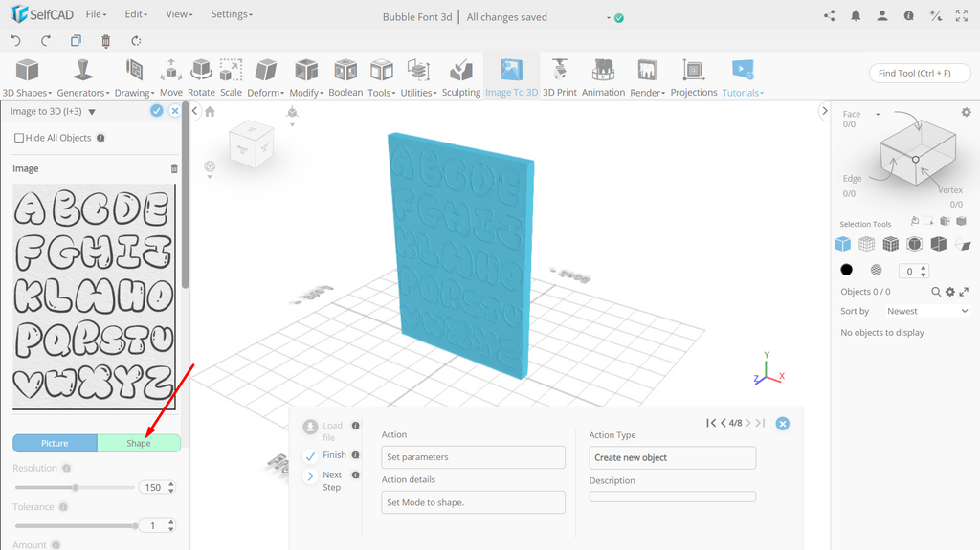Viewport: 980px width, 550px height.
Task: Open the File menu
Action: 97,13
